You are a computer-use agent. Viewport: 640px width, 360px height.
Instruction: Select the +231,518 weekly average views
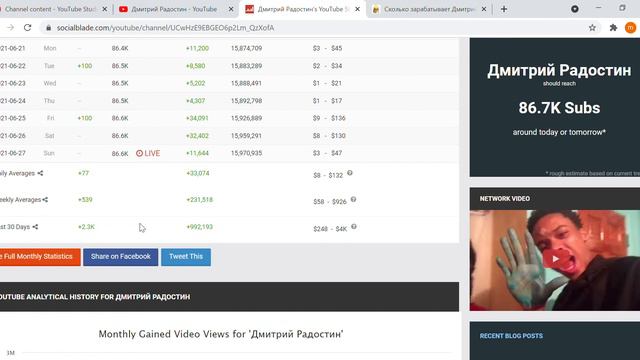[200, 200]
